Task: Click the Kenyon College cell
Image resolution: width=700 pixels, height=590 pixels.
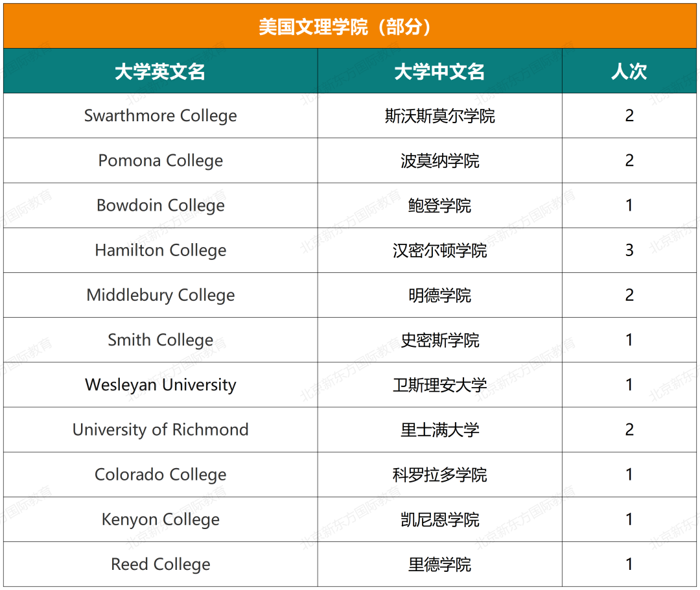Action: point(160,519)
